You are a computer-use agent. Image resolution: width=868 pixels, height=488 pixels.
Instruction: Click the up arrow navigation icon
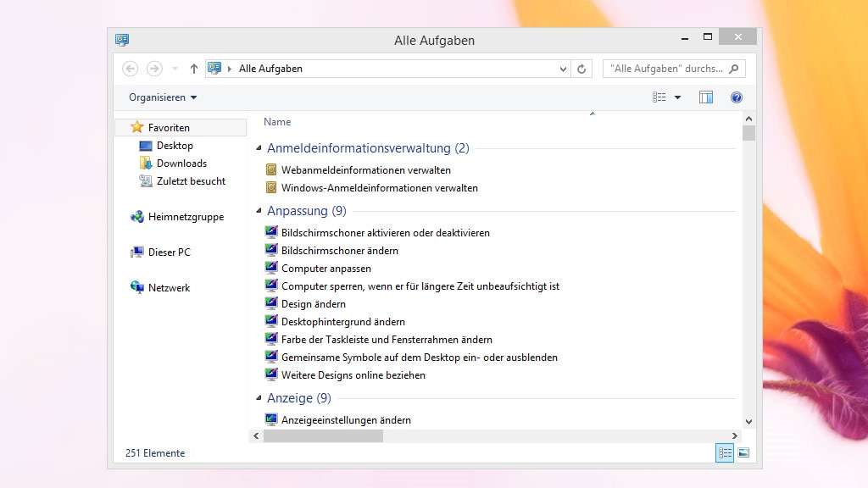[193, 69]
